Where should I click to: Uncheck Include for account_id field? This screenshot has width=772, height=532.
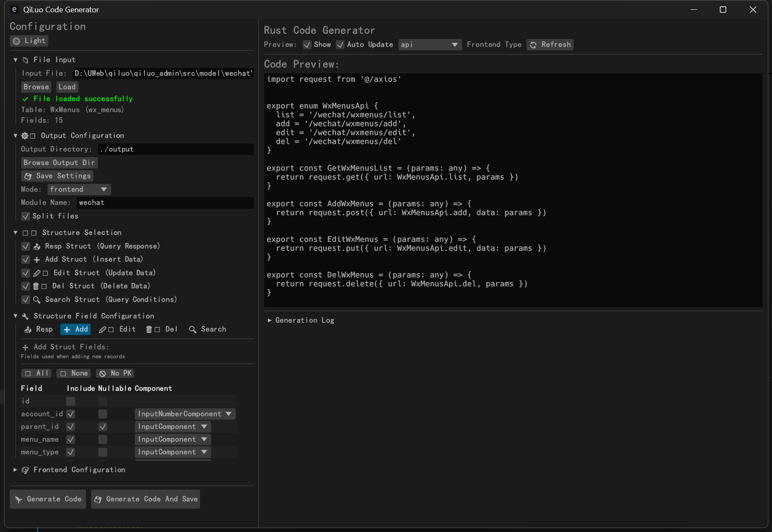[x=71, y=414]
